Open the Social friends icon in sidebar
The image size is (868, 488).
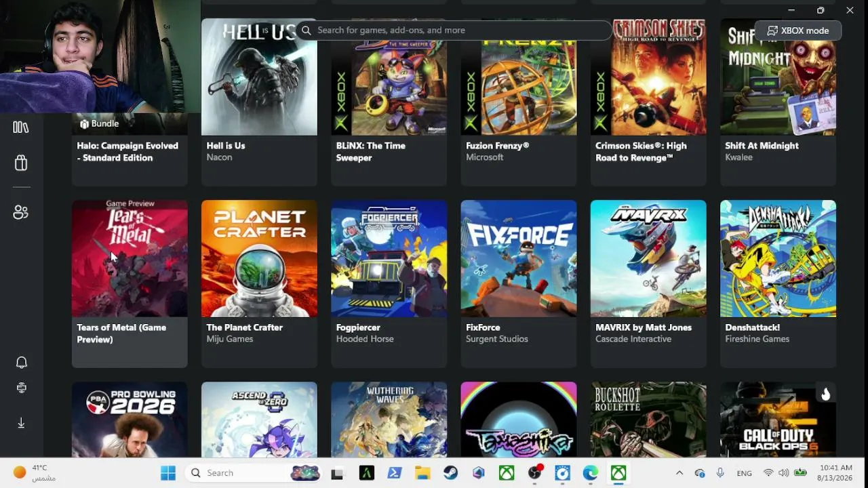pos(21,213)
